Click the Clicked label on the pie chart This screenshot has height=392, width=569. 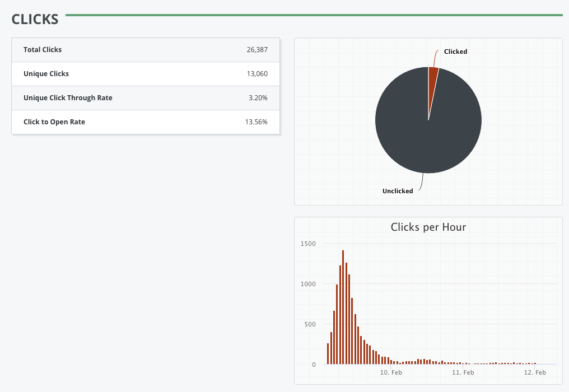click(455, 52)
